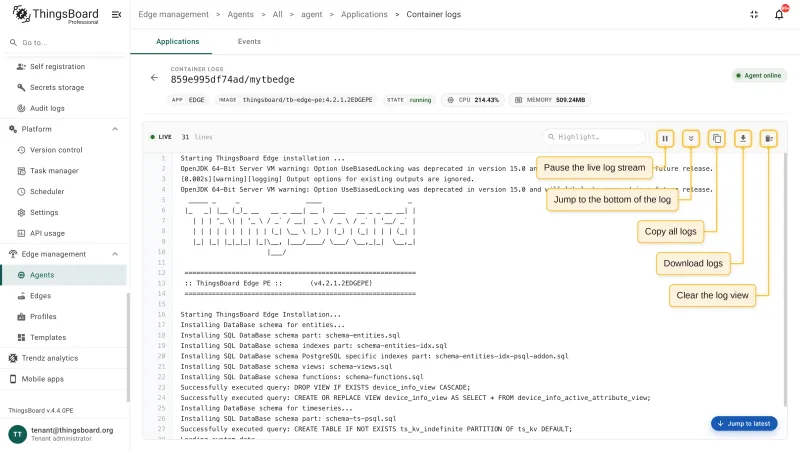This screenshot has width=800, height=450.
Task: Collapse the sidebar menu toggle icon
Action: click(x=116, y=14)
